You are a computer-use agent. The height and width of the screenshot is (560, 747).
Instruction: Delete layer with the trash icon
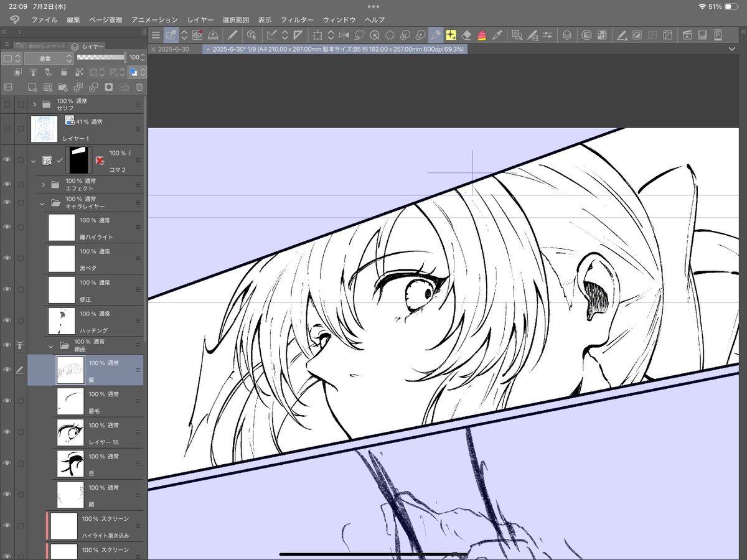(139, 87)
